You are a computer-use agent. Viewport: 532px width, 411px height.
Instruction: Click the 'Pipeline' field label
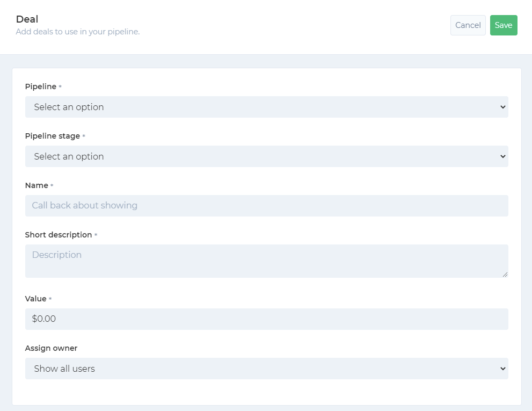(x=41, y=86)
